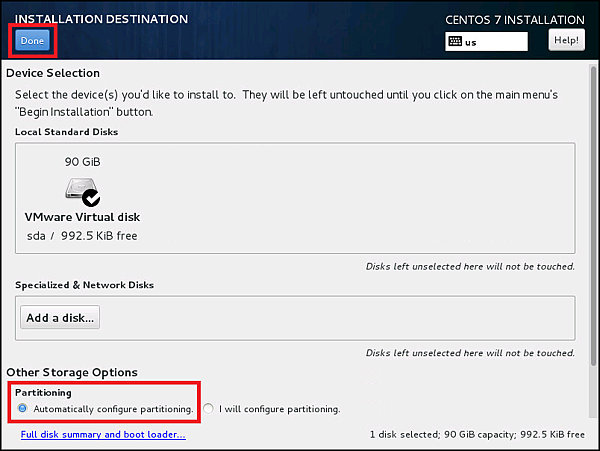
Task: Click the INSTALLATION DESTINATION title
Action: (101, 19)
